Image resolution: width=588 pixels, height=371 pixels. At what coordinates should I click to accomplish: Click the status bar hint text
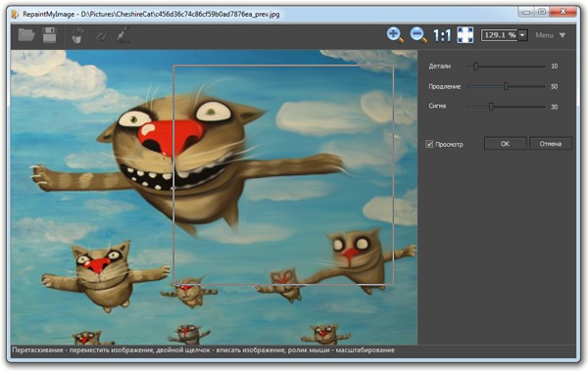point(203,350)
